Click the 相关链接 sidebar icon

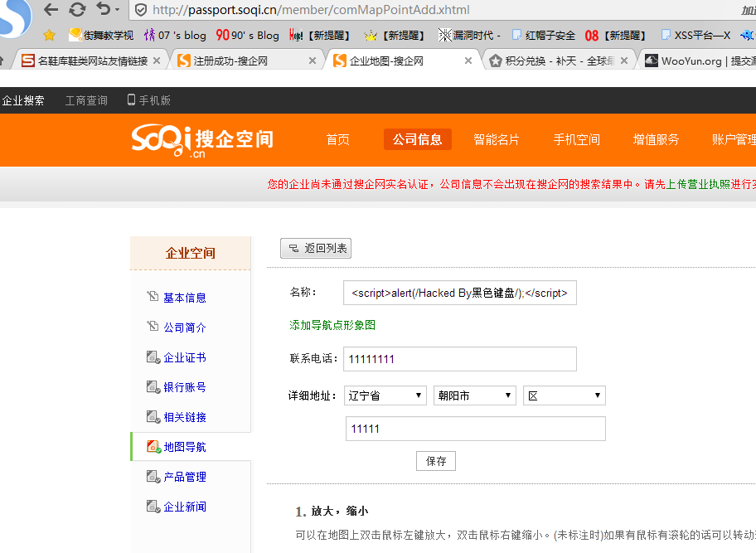coord(153,417)
